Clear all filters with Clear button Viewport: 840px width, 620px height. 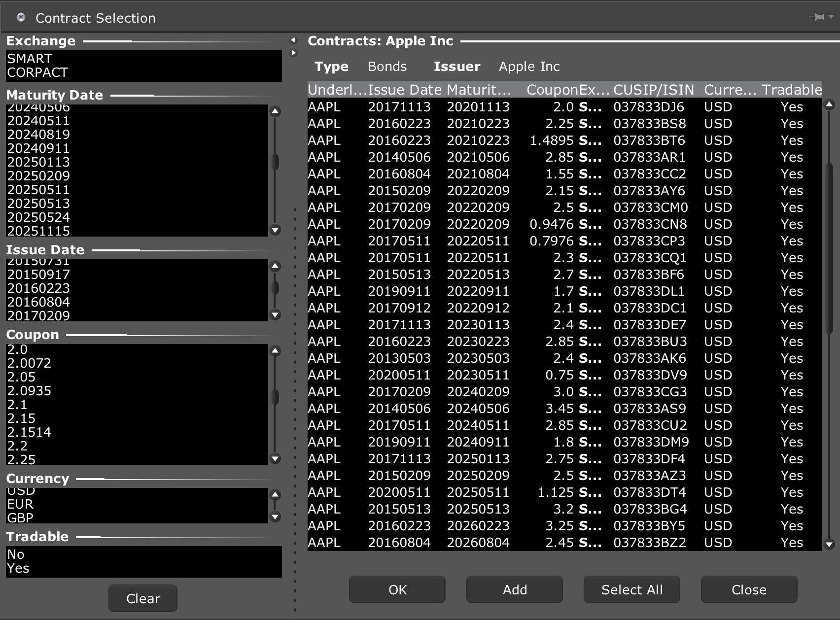pos(143,598)
